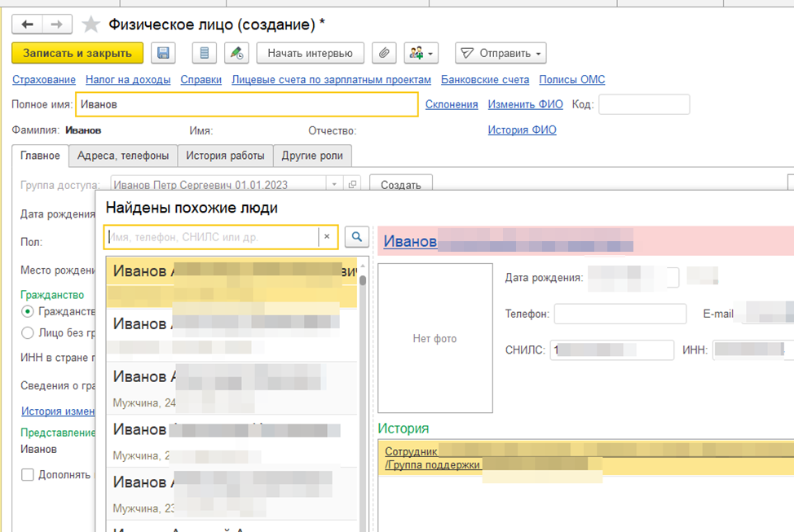Screen dimensions: 794x532
Task: Click the pen with clock toolbar icon
Action: click(236, 53)
